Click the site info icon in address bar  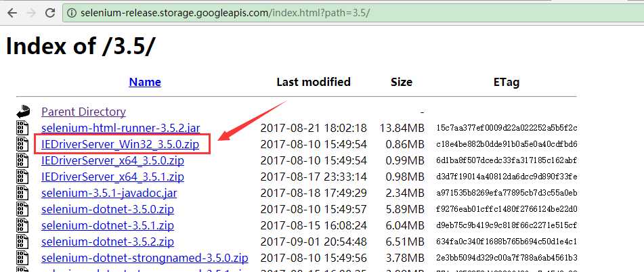72,13
